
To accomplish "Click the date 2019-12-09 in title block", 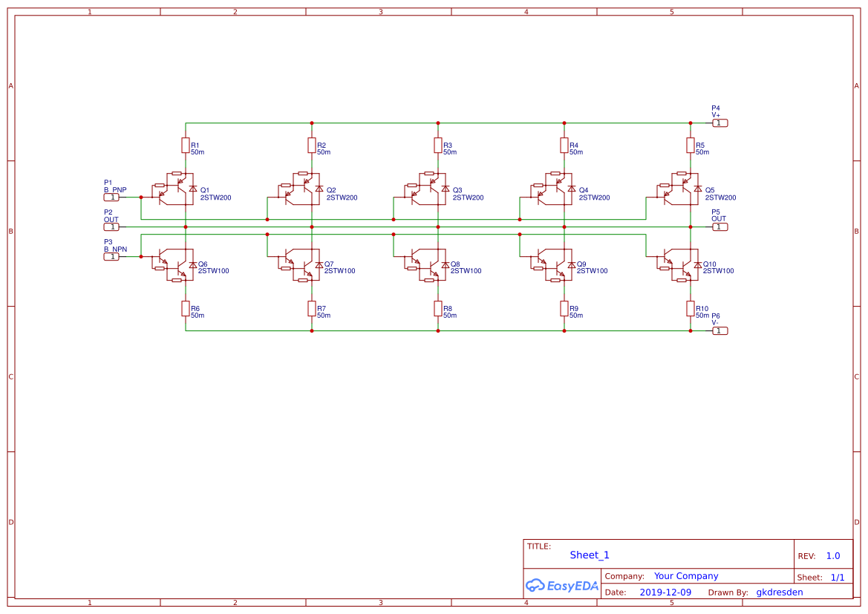I will click(665, 592).
